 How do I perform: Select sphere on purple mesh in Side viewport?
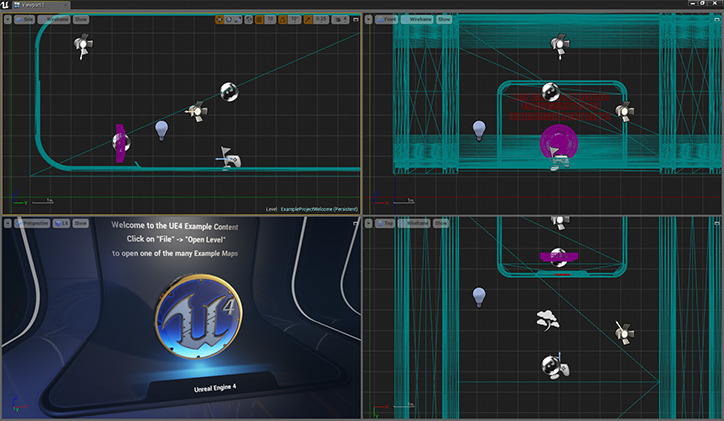point(124,143)
